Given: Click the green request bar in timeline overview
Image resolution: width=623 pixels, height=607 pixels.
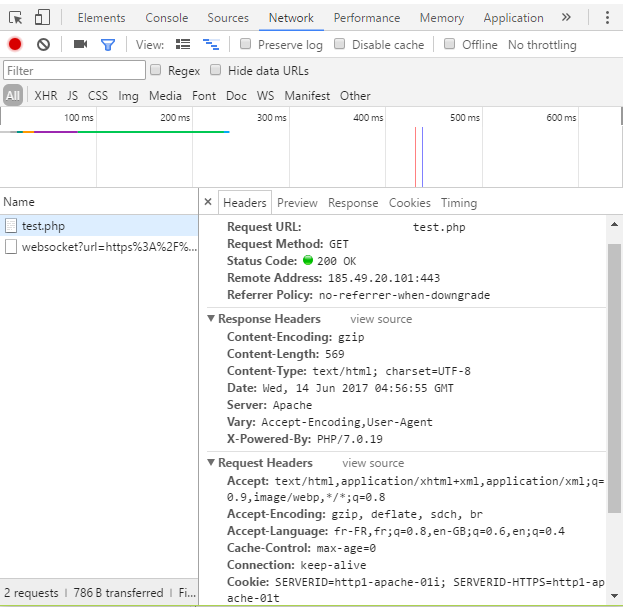Looking at the screenshot, I should [151, 131].
